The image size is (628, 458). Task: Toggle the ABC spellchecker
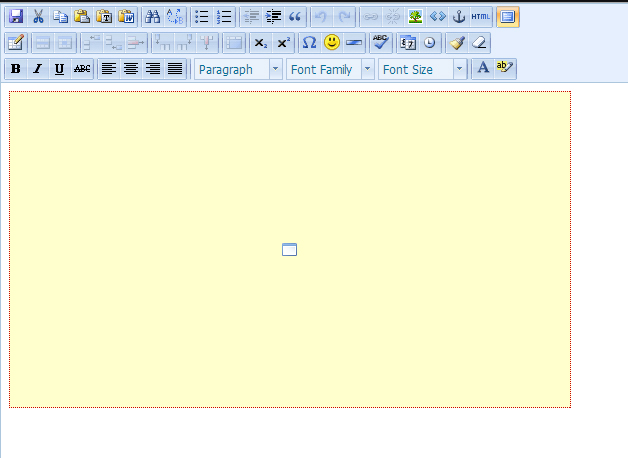click(x=380, y=43)
